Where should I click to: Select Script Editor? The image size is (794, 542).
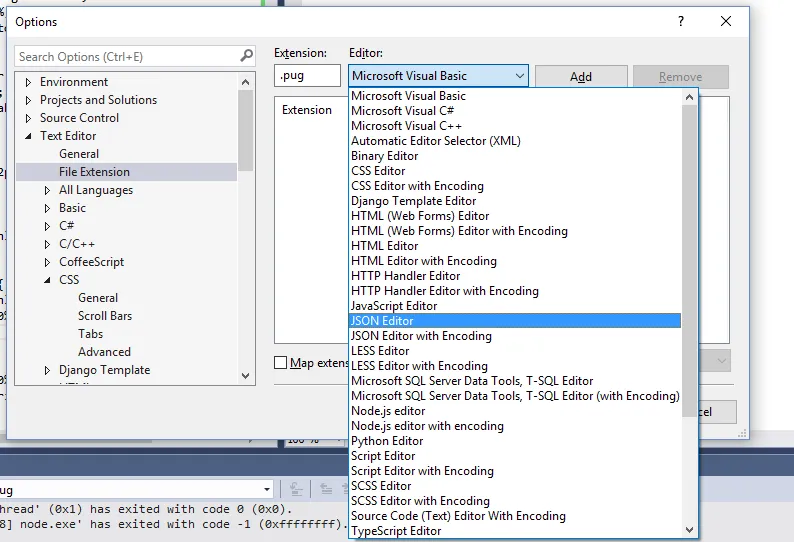tap(515, 456)
